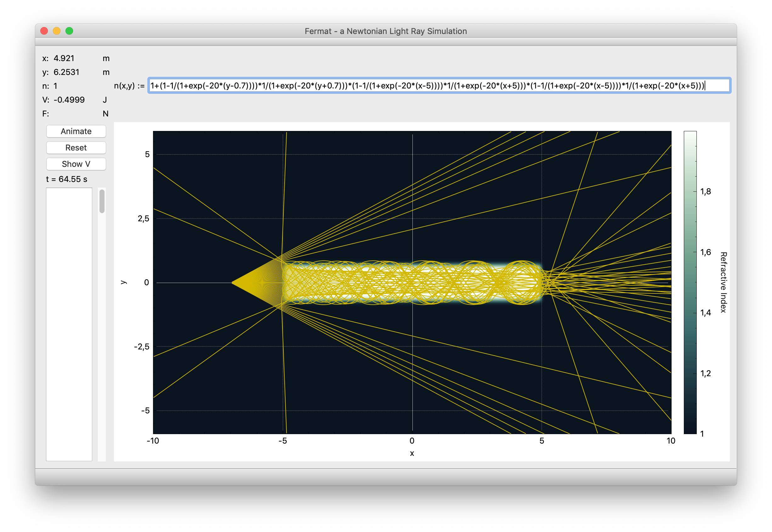Click the green zoom window button
Screen dimensions: 772x532
point(69,31)
